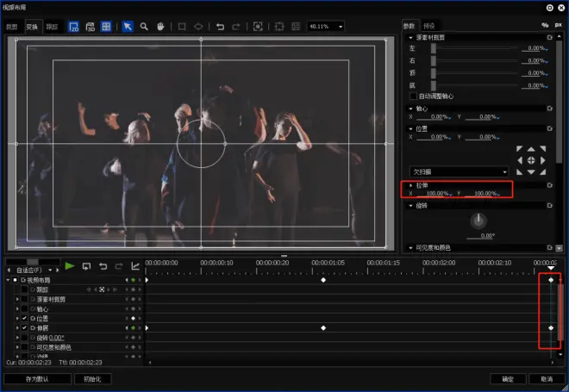Toggle the 视频布局 master checkbox

pos(16,280)
